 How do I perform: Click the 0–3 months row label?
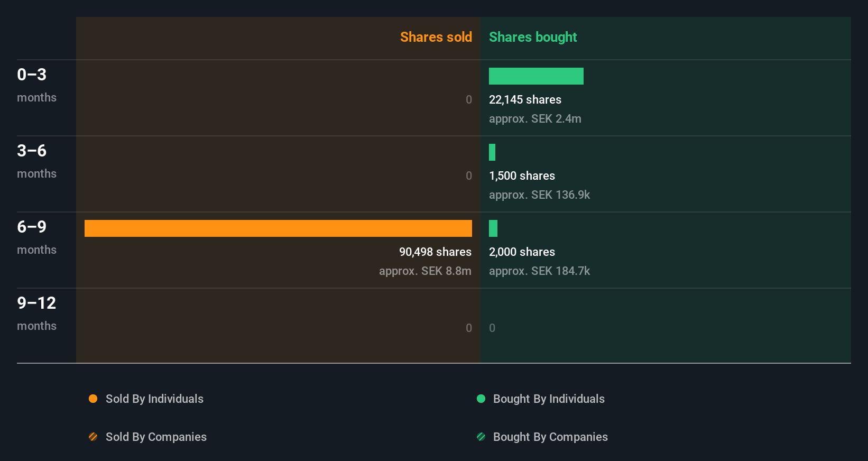pos(36,85)
